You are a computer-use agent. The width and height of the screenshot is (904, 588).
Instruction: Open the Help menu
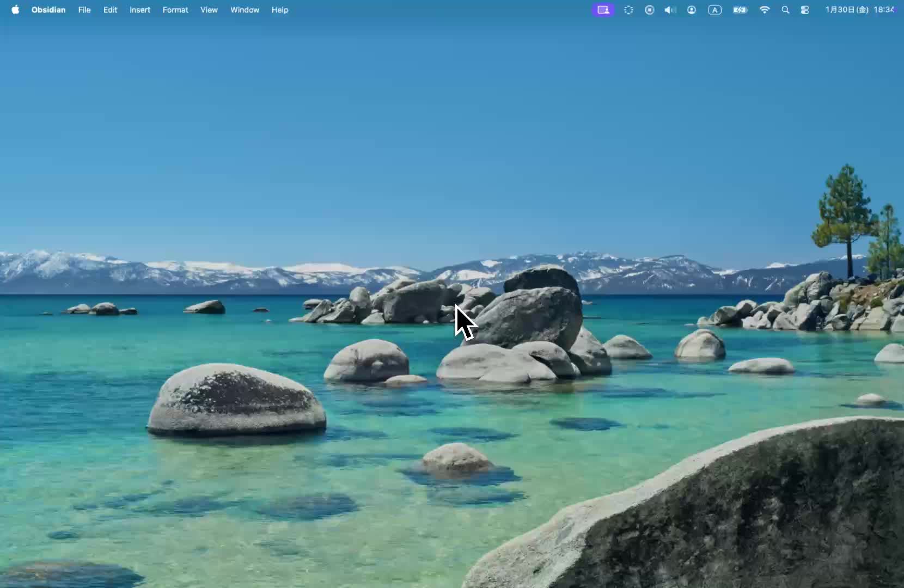280,10
